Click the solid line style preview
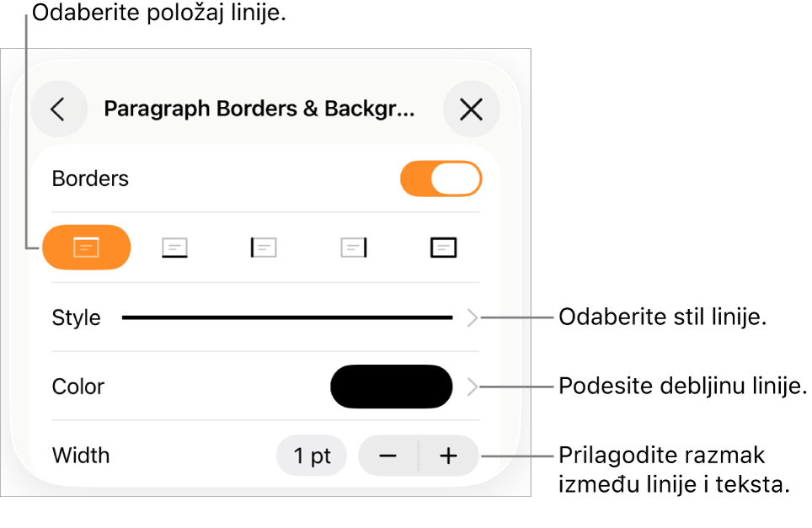The image size is (812, 528). tap(287, 317)
